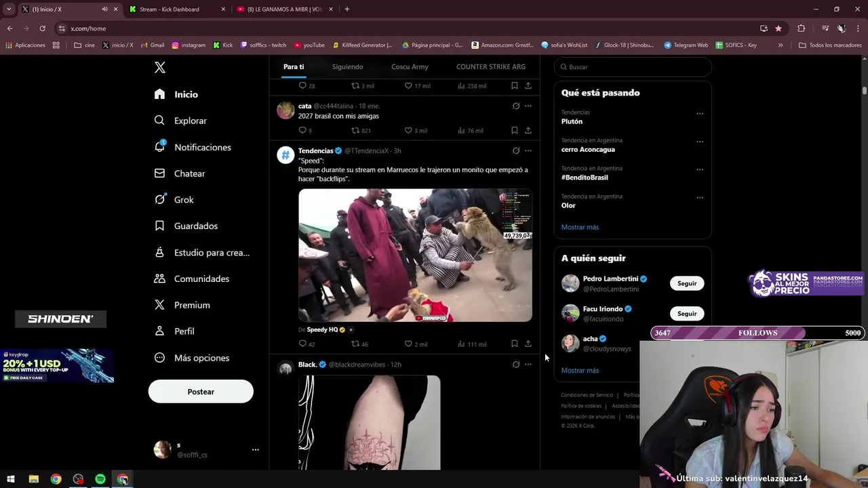868x488 pixels.
Task: Click Mostrar más under A quién seguir
Action: (x=580, y=371)
